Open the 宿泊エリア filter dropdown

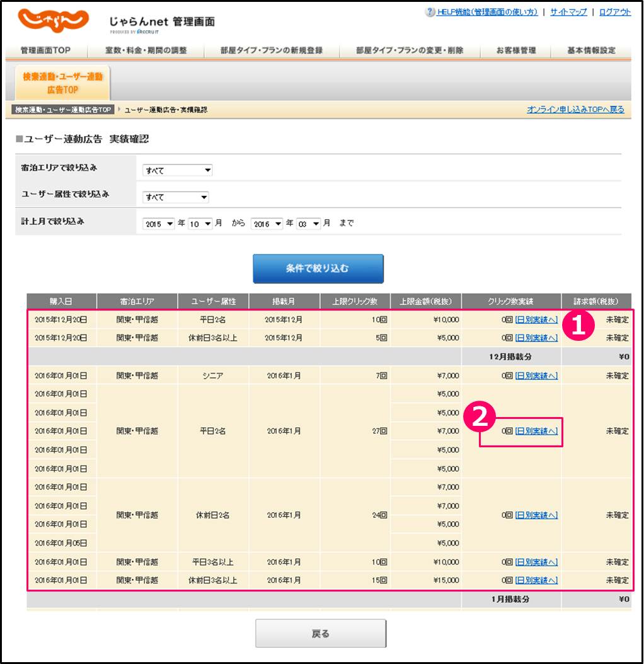click(x=178, y=170)
